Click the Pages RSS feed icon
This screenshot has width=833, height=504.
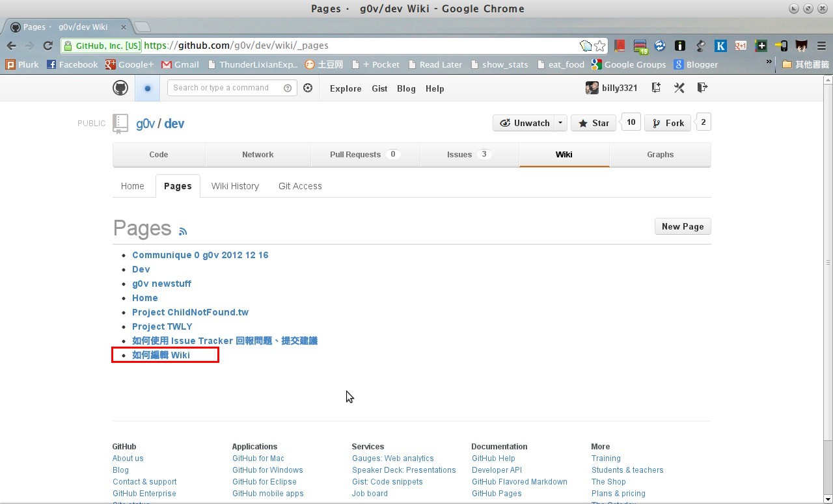tap(183, 231)
